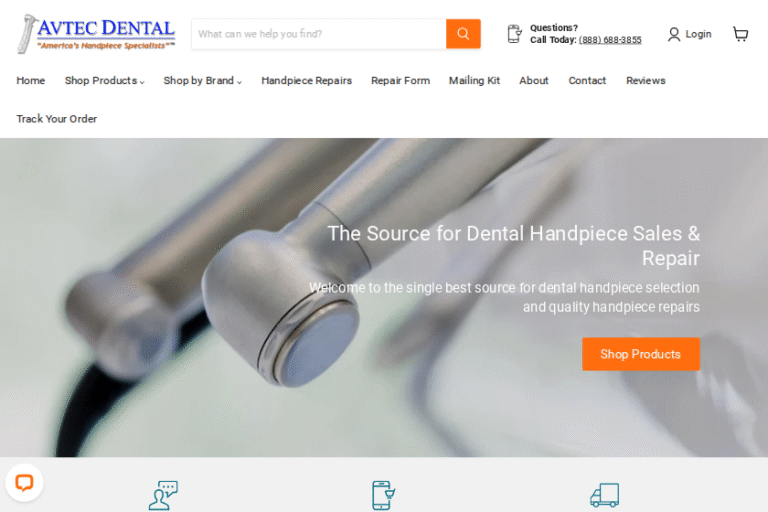Open the Handpiece Repairs menu item
This screenshot has width=768, height=512.
click(307, 81)
